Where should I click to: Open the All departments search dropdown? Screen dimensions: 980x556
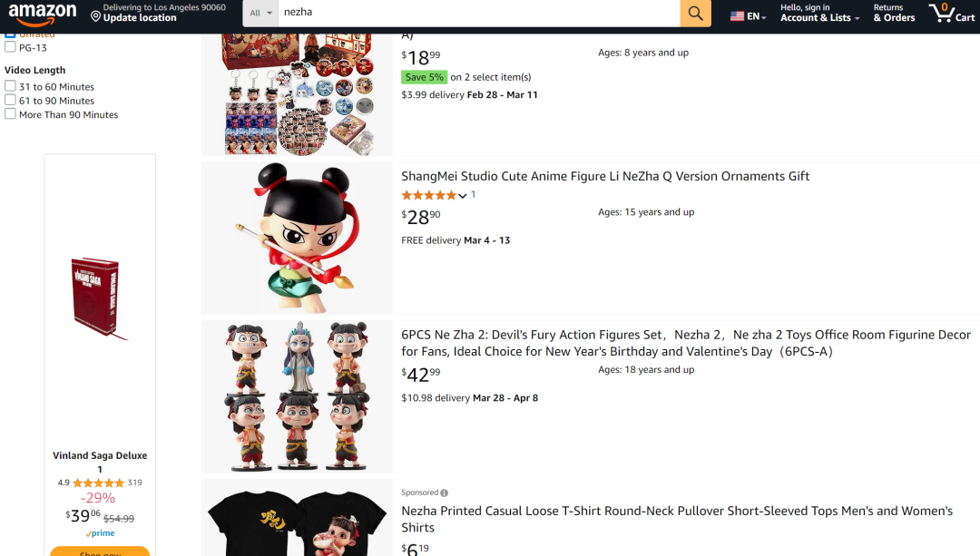[260, 13]
